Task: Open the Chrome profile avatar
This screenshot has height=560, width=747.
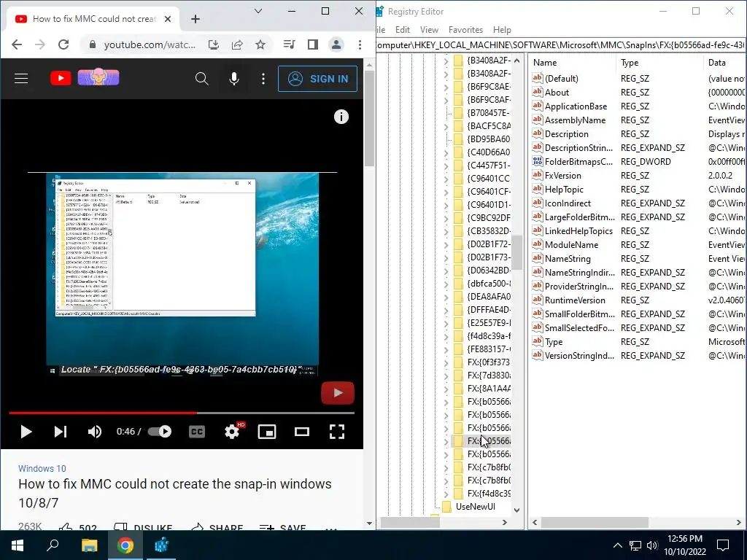Action: (x=336, y=44)
